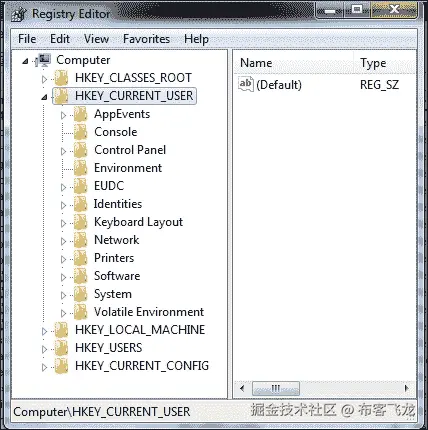This screenshot has width=428, height=430.
Task: Click the Network folder icon
Action: pos(80,240)
